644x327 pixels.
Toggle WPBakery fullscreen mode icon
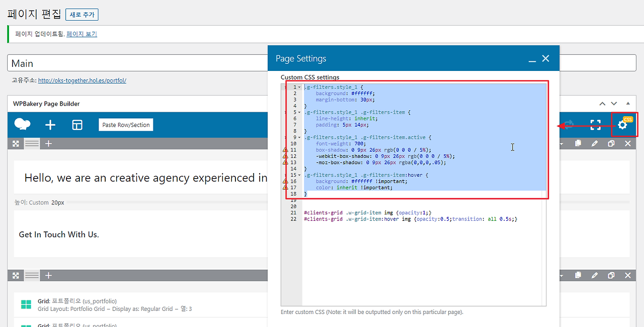tap(596, 125)
